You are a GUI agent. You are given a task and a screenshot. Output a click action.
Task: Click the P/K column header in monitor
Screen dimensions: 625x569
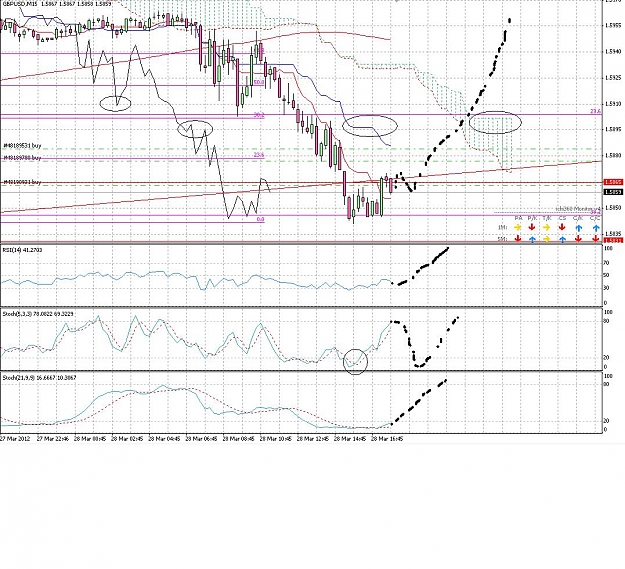[x=532, y=218]
